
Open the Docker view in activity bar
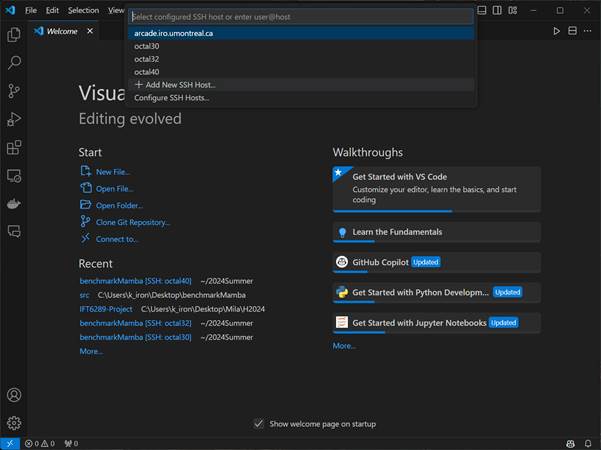(14, 204)
